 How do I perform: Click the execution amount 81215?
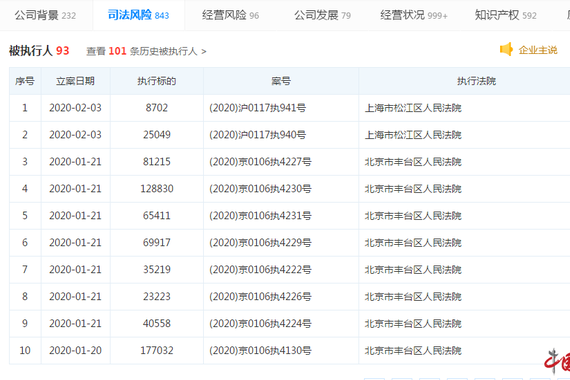[x=157, y=162]
